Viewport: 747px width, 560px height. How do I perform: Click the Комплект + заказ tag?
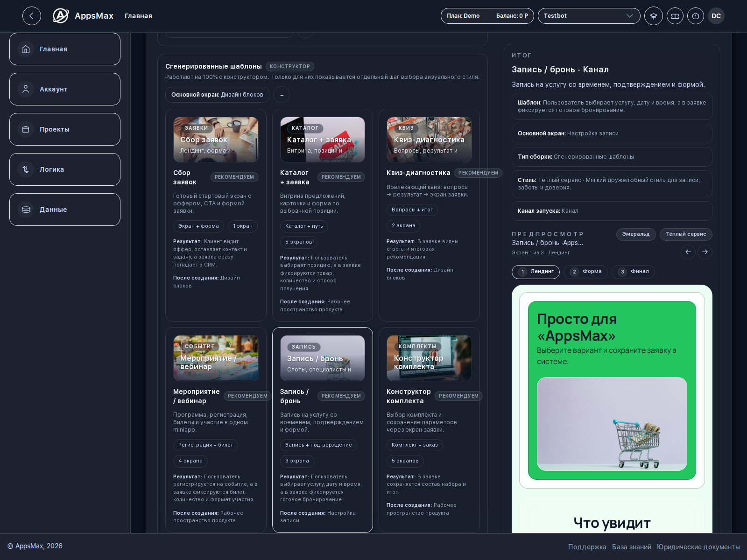(415, 445)
